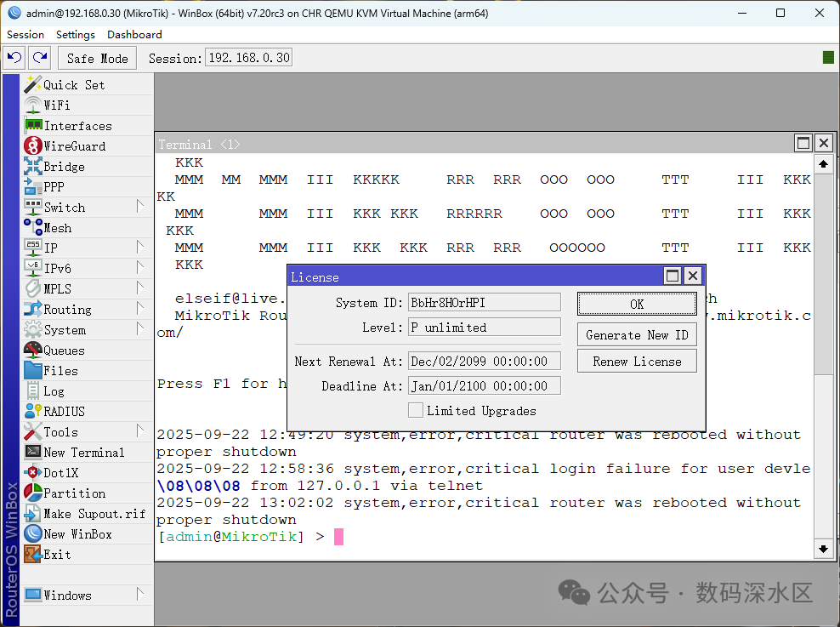The width and height of the screenshot is (840, 627).
Task: Expand the System submenu arrow
Action: 139,329
